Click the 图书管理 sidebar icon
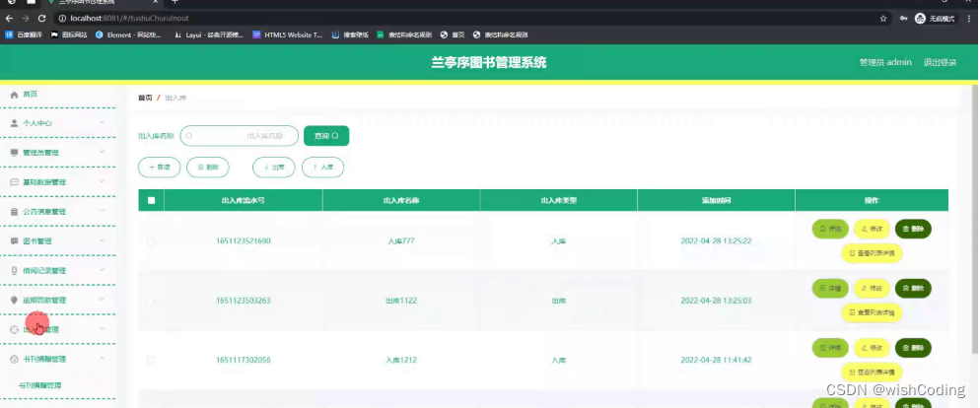The width and height of the screenshot is (980, 408). [x=15, y=241]
